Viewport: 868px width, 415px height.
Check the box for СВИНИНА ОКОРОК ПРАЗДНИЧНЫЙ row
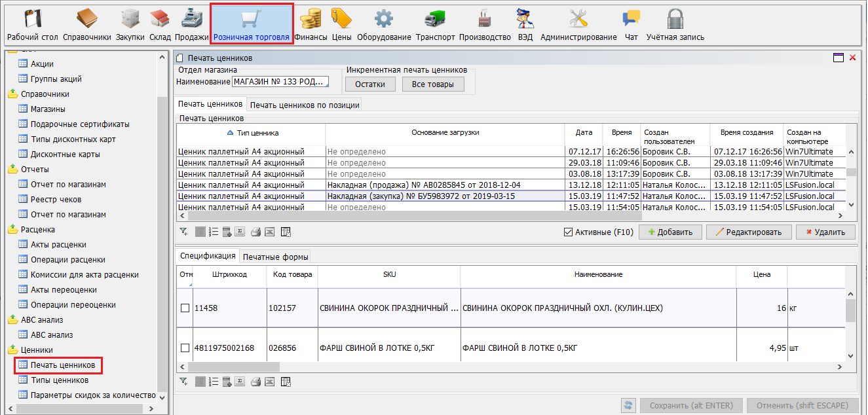point(185,308)
